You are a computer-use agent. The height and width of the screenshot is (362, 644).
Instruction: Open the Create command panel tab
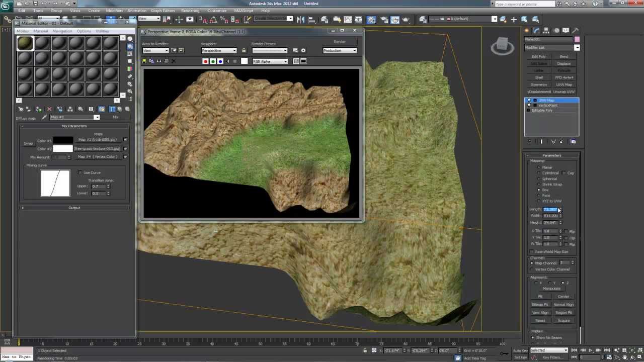pos(528,31)
